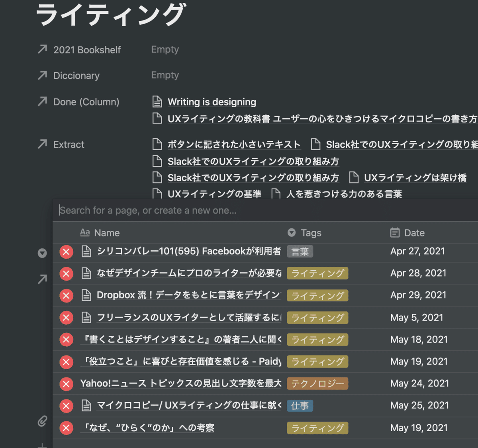
Task: Remove the シリコンバレー101 row with its red X
Action: [67, 251]
